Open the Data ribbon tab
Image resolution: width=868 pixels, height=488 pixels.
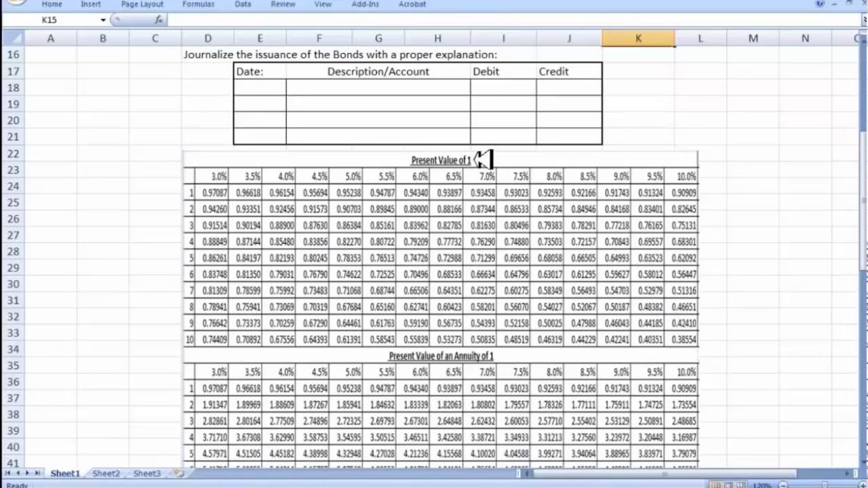[x=243, y=4]
